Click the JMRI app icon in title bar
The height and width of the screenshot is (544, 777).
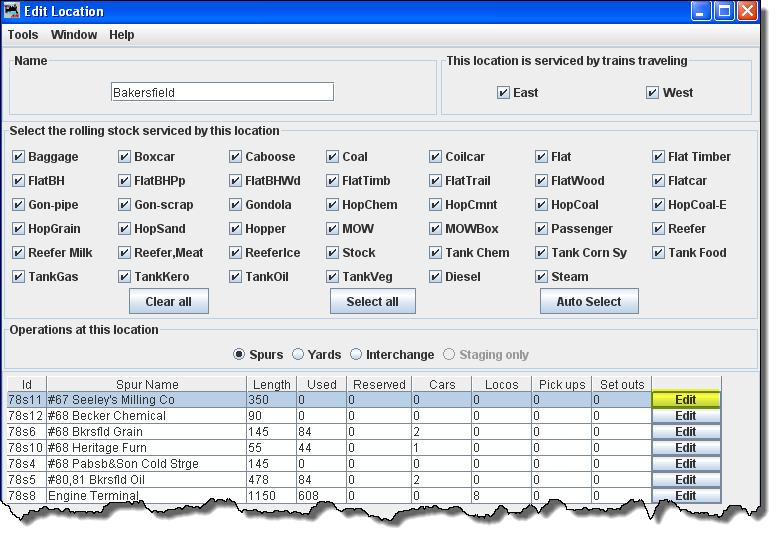(x=12, y=11)
